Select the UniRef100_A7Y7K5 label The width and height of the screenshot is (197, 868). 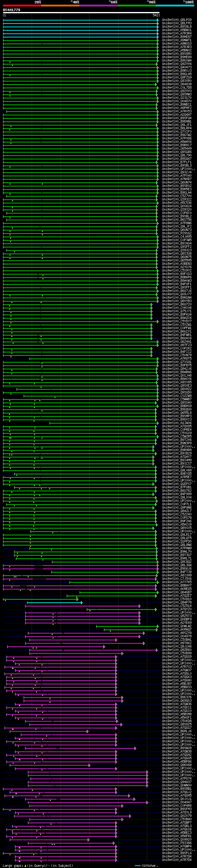[177, 582]
